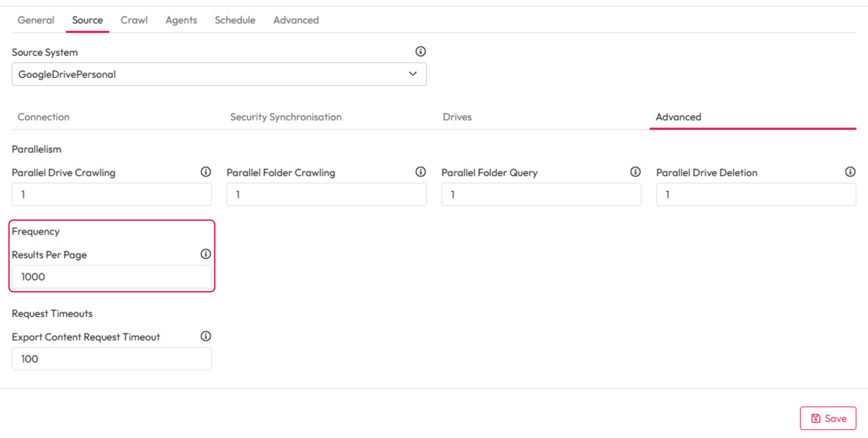Click Parallel Drive Deletion info icon

tap(850, 172)
